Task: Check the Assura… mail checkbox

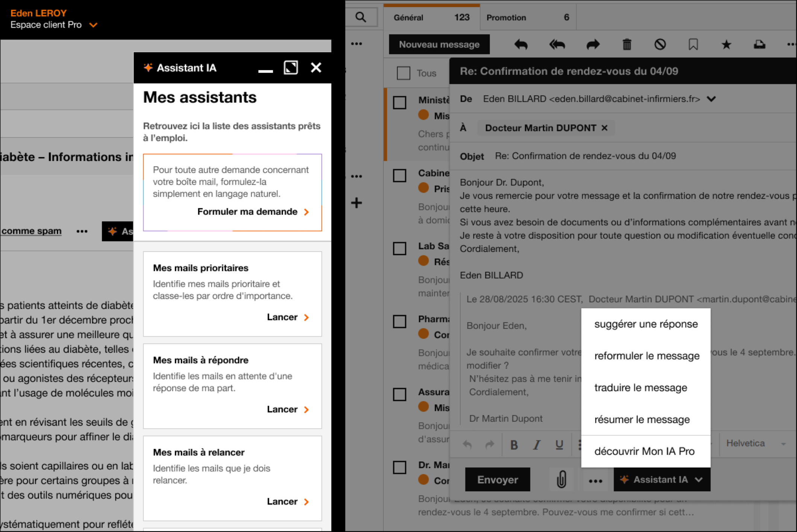Action: 400,395
